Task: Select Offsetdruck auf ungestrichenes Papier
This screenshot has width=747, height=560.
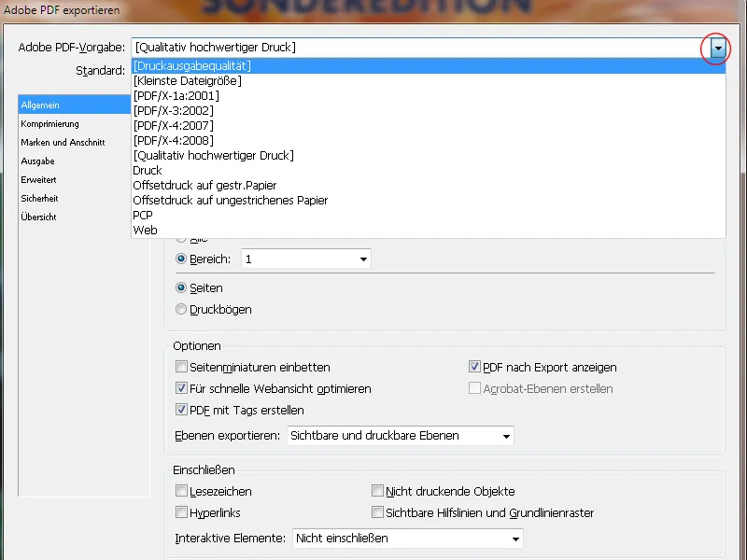Action: [429, 200]
